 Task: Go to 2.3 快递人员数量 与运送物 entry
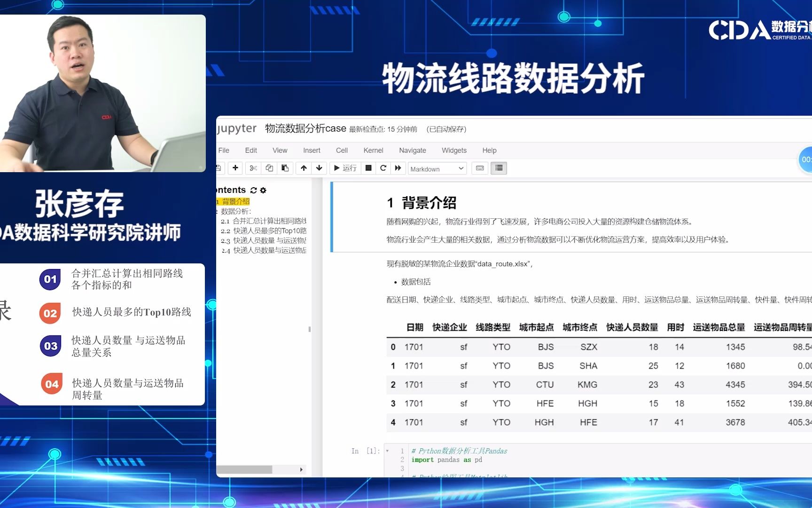264,240
